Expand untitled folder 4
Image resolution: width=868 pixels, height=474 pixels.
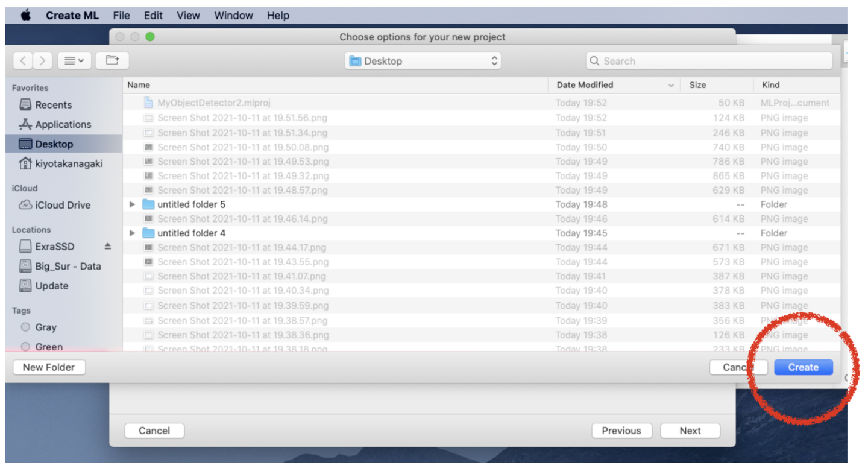133,233
